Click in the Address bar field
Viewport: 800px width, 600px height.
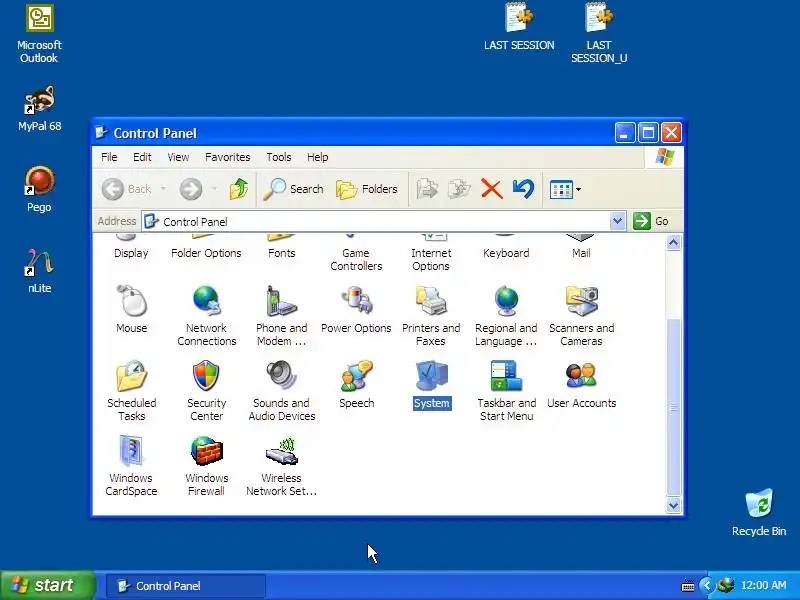click(x=376, y=221)
